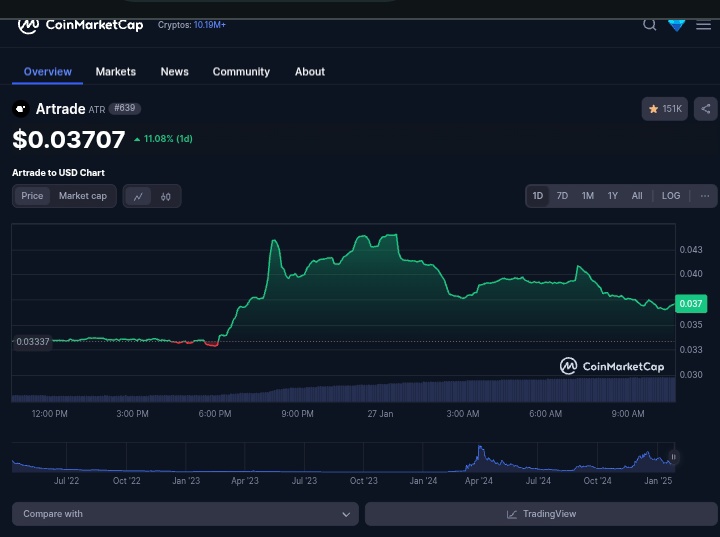Click the 11.08% (1d) change indicator

coord(163,139)
